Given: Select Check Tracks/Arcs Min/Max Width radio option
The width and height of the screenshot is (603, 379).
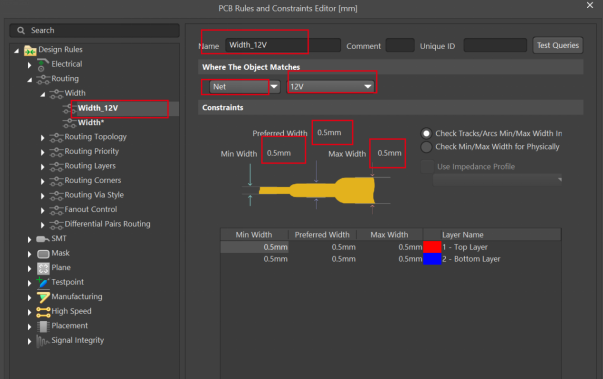Looking at the screenshot, I should point(426,133).
